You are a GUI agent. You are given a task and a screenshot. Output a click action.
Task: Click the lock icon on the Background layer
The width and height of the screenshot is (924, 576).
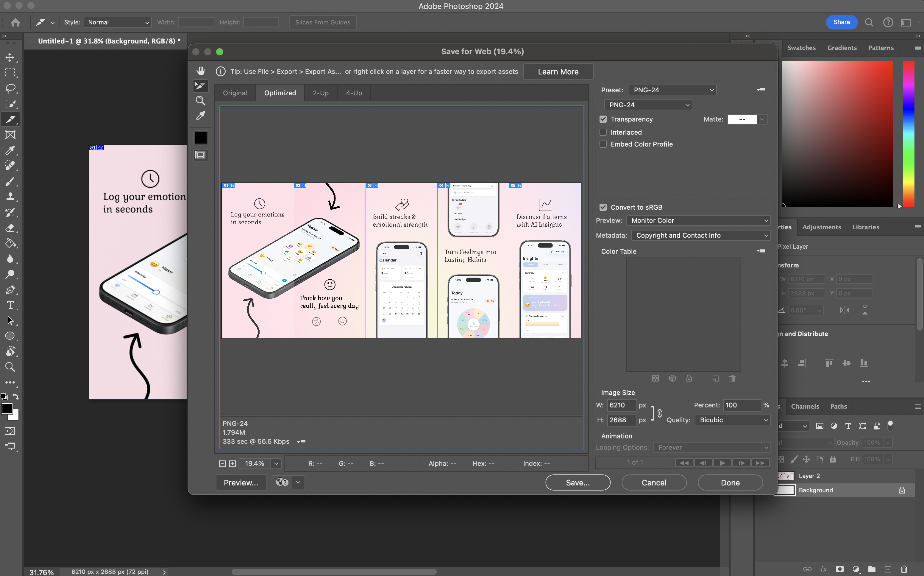(902, 490)
